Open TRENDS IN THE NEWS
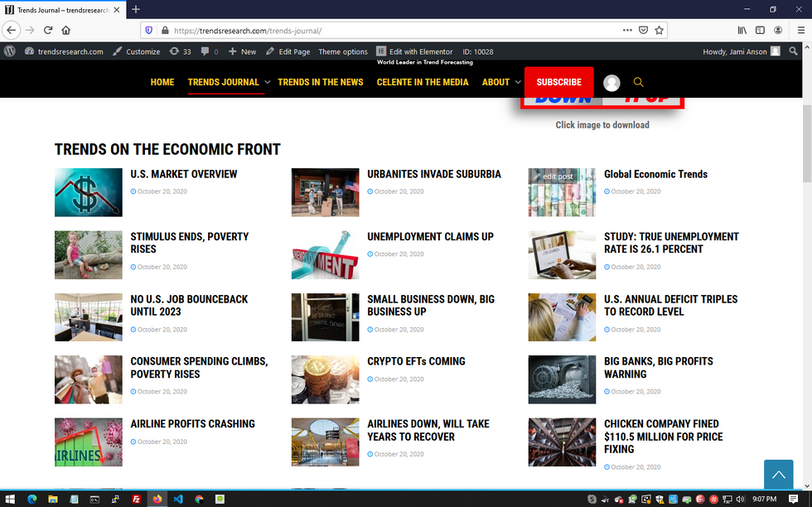Screen dimensions: 812x507 point(321,82)
